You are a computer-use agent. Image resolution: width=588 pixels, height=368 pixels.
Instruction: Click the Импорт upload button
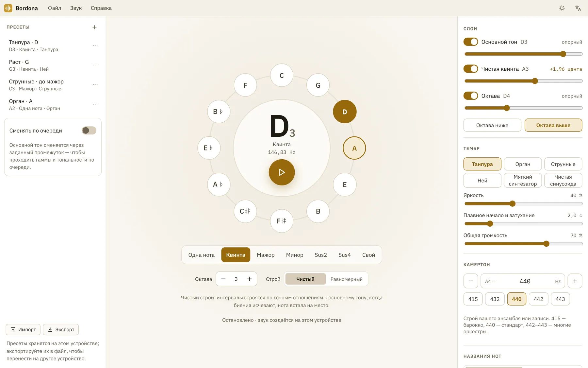(x=23, y=329)
